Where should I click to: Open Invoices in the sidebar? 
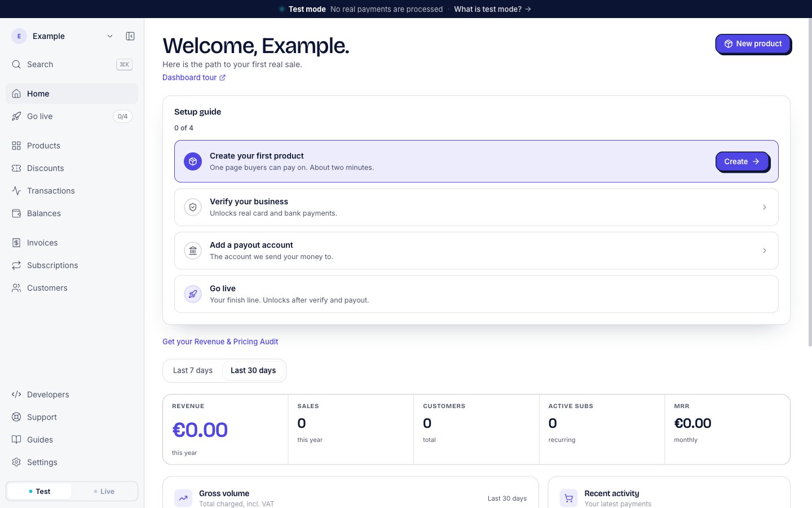coord(72,243)
